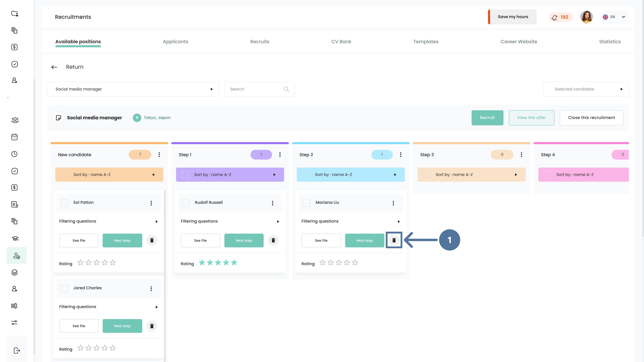Open Sol Patton card options menu
Screen dimensions: 644x362
(x=151, y=203)
